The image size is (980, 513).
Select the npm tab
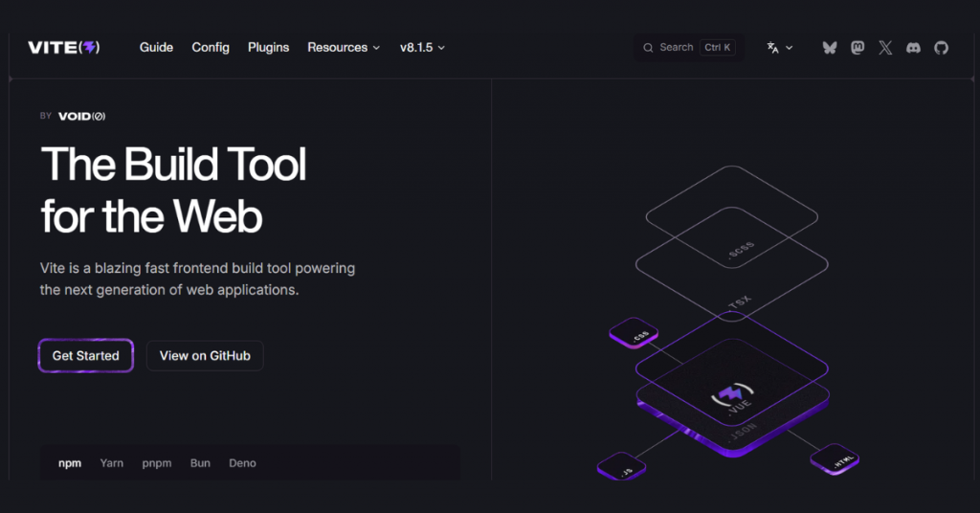click(70, 463)
